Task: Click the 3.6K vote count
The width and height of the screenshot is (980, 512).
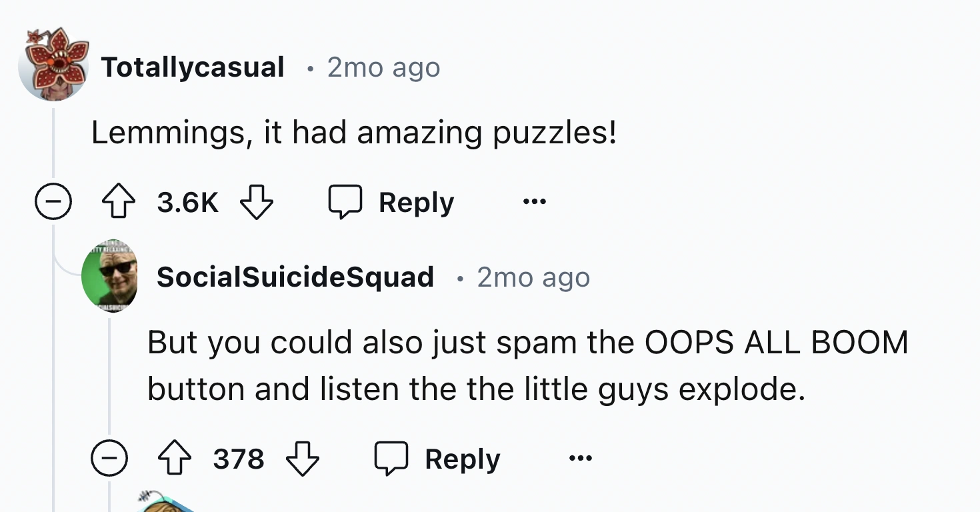Action: point(187,203)
